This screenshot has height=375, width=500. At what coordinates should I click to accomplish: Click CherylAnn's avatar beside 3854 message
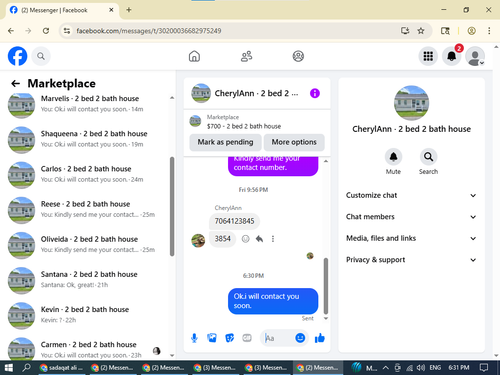coord(198,241)
